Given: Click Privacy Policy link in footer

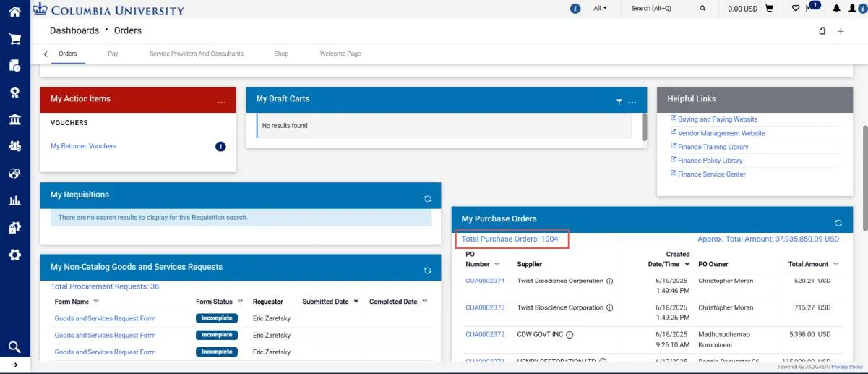Looking at the screenshot, I should 847,367.
